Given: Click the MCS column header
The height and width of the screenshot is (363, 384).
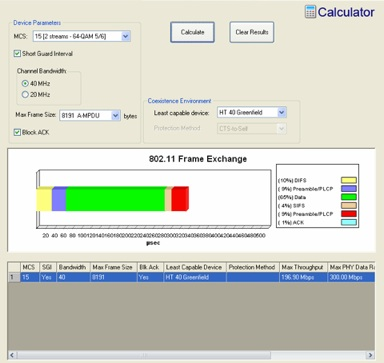Looking at the screenshot, I should [x=29, y=267].
